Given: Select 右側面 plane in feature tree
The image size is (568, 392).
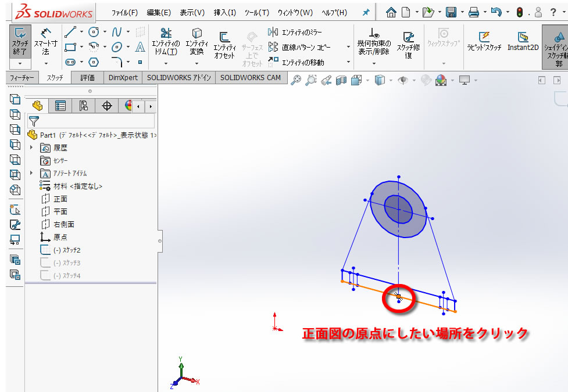Looking at the screenshot, I should click(x=58, y=224).
